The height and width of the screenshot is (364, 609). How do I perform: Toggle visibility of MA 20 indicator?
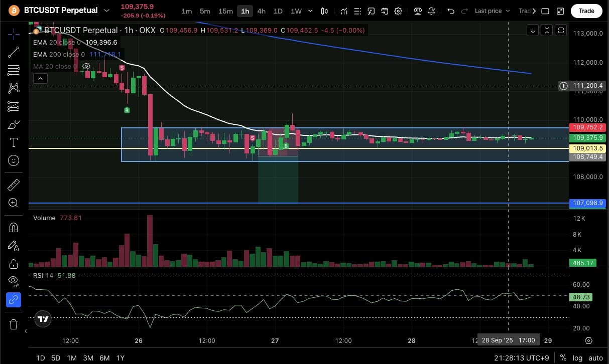[x=86, y=66]
